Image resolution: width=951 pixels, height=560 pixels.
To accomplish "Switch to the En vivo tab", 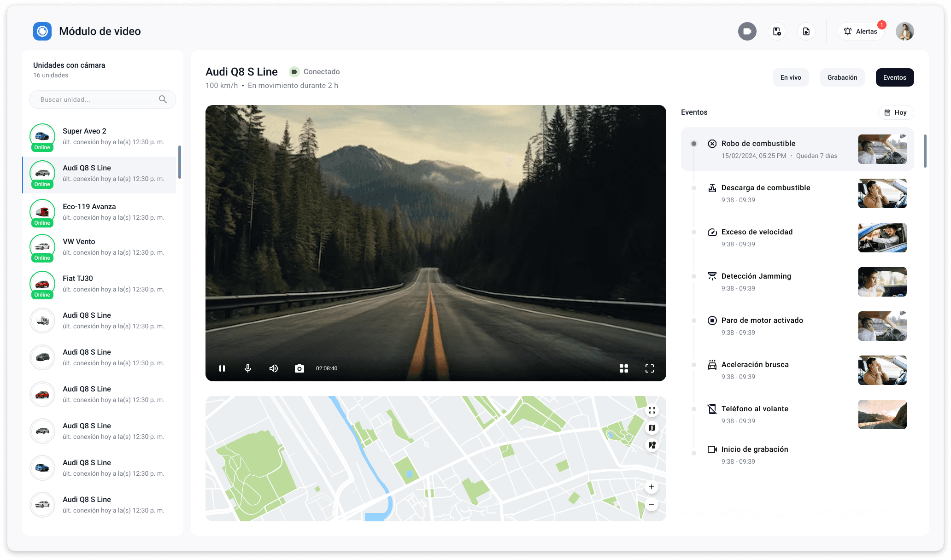I will coord(791,77).
